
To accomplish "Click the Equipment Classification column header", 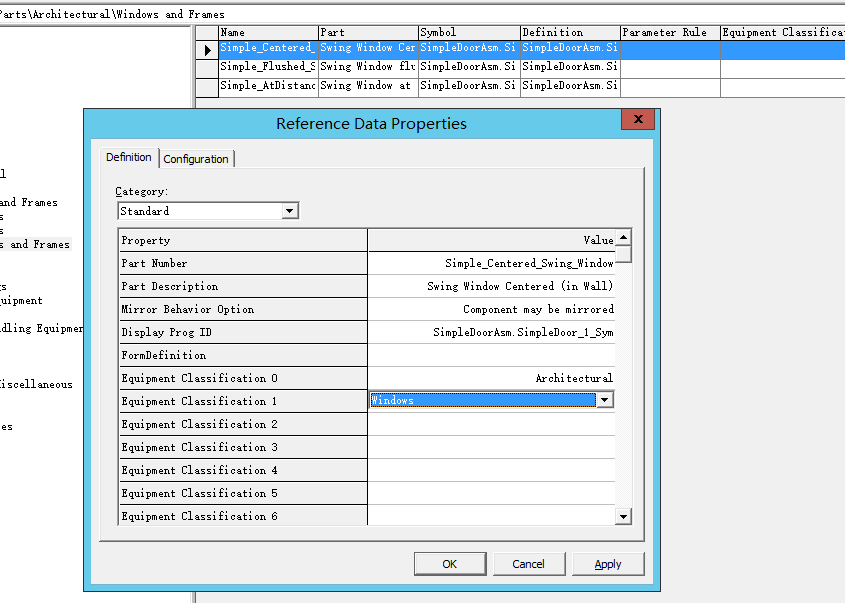I will pos(783,32).
